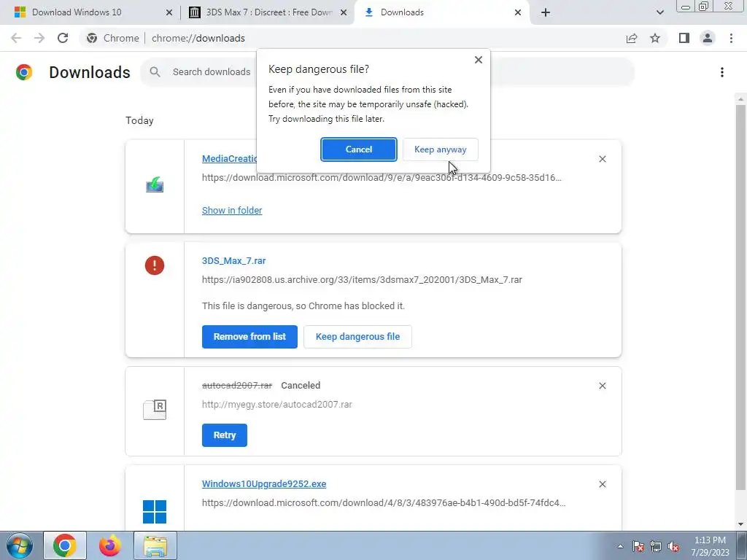Open the Windows Start menu

tap(19, 545)
